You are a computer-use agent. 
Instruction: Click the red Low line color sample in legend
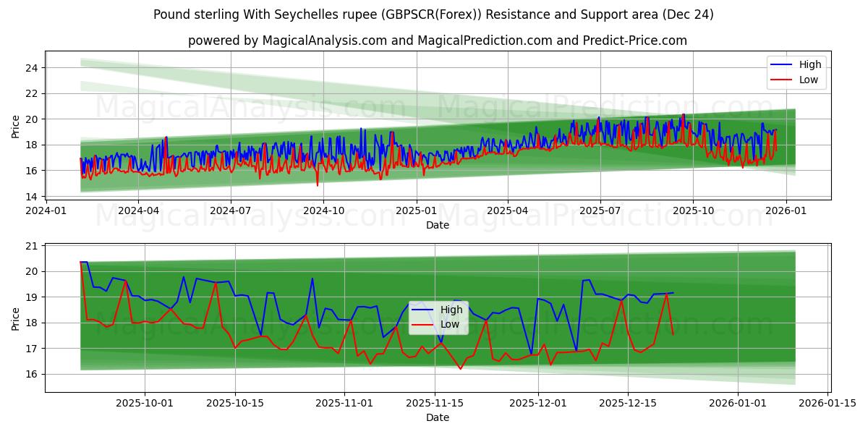coord(783,80)
